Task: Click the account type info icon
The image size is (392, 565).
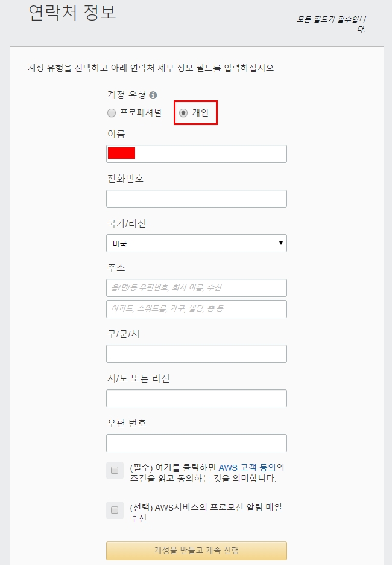Action: tap(153, 95)
